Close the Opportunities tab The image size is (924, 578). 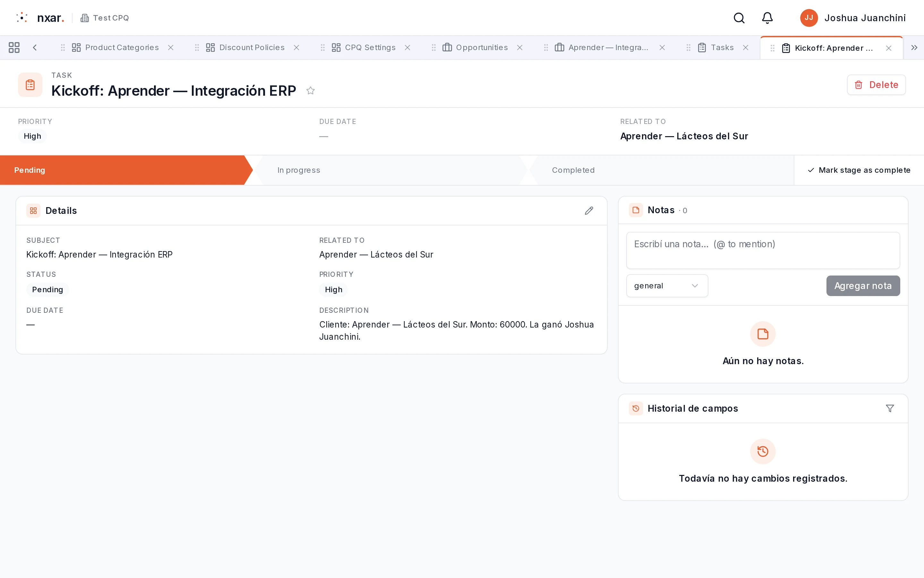pos(520,48)
